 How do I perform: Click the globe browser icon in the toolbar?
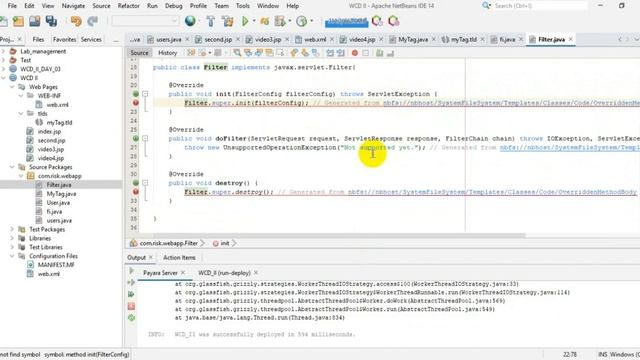(190, 21)
